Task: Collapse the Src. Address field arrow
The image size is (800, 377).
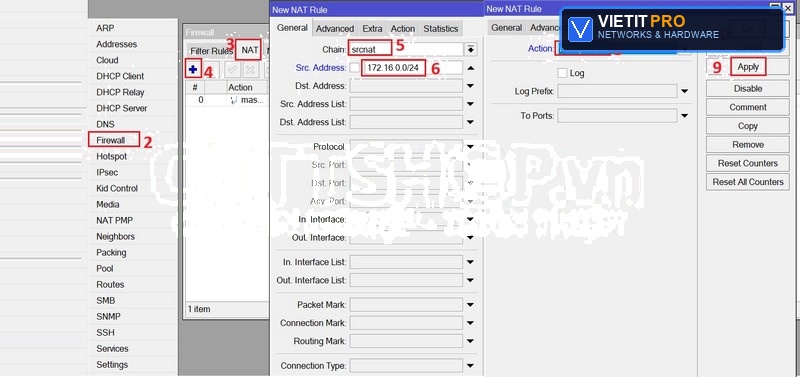Action: tap(470, 68)
